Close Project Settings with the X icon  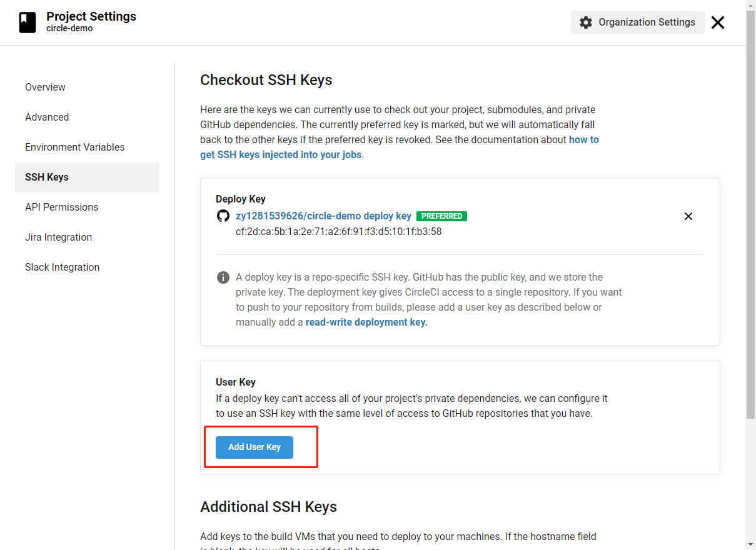pos(717,22)
